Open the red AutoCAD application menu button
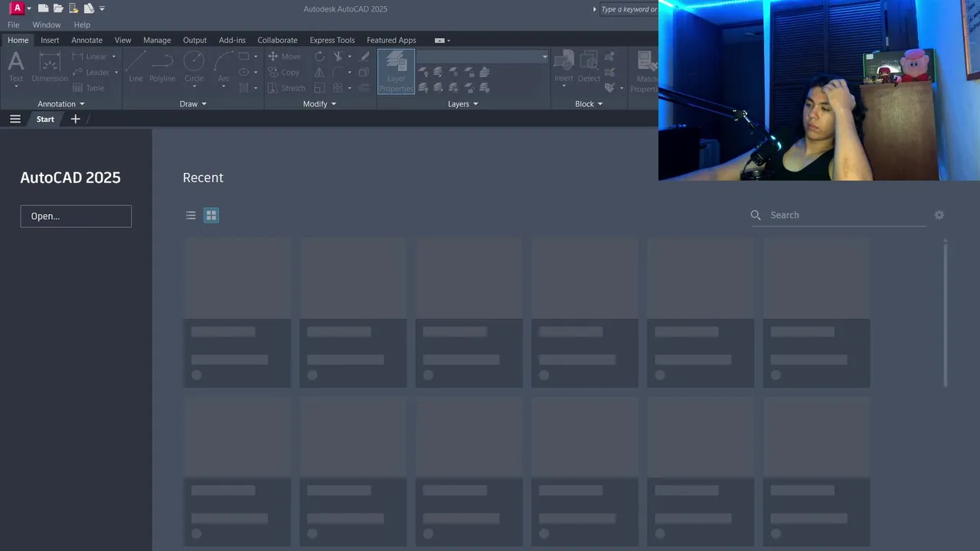Image resolution: width=980 pixels, height=551 pixels. (17, 8)
